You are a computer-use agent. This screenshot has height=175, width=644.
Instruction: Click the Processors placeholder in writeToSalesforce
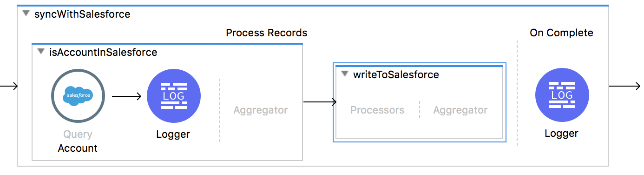pyautogui.click(x=377, y=110)
